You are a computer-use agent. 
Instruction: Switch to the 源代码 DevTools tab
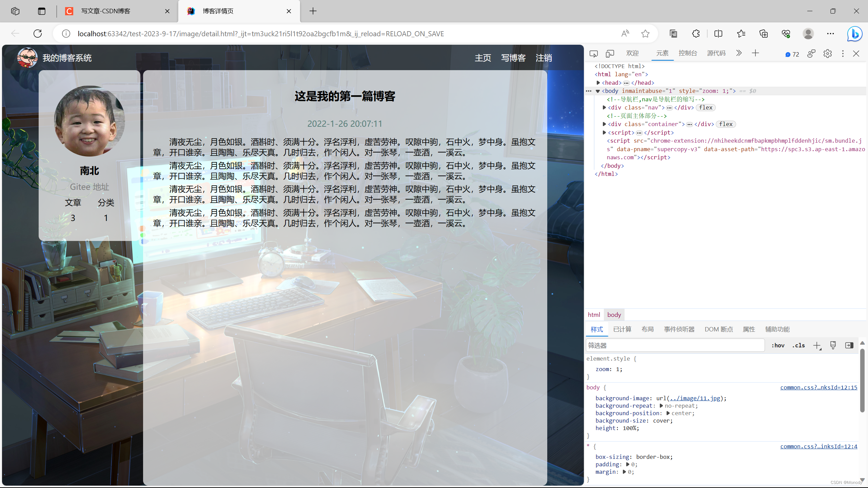click(716, 53)
